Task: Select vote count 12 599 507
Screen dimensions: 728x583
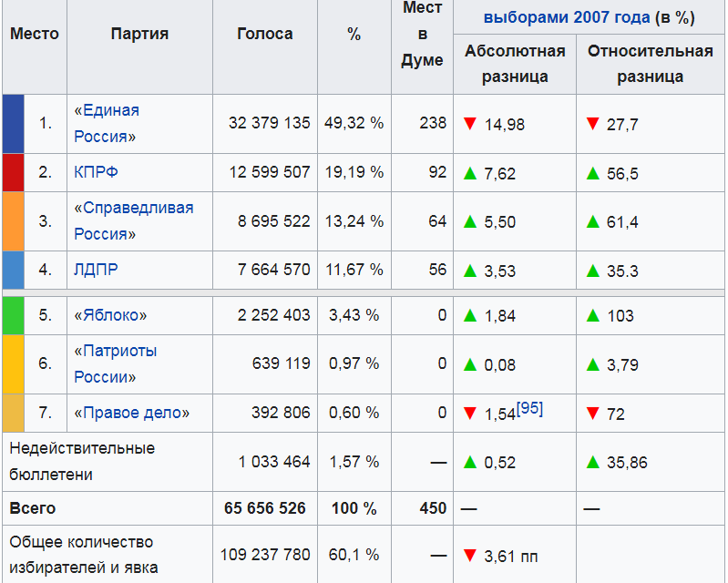Action: tap(270, 172)
